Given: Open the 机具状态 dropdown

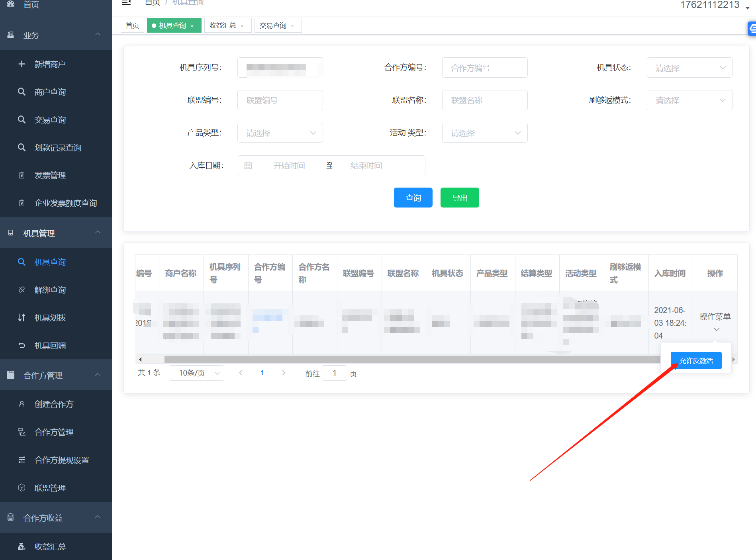Looking at the screenshot, I should [689, 68].
